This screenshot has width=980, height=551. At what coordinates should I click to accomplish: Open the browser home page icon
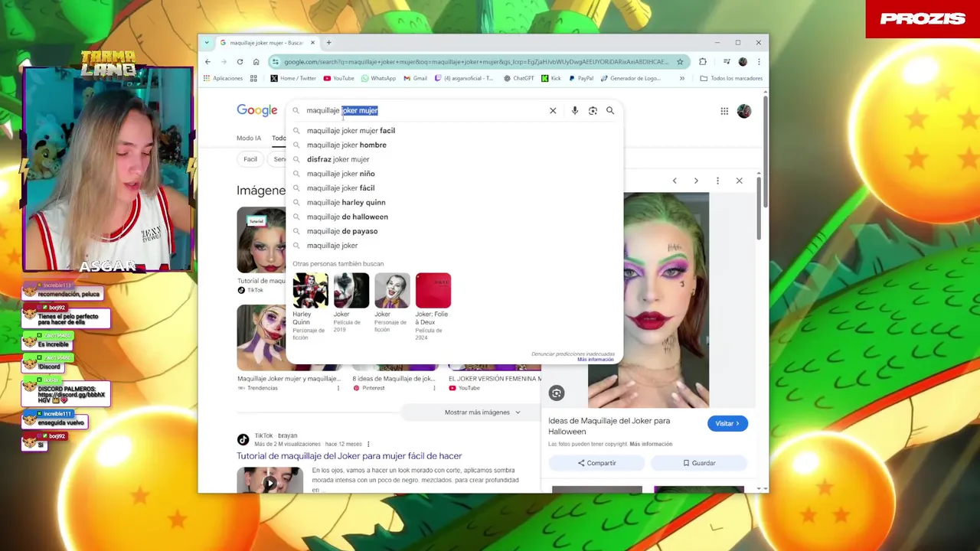coord(256,62)
